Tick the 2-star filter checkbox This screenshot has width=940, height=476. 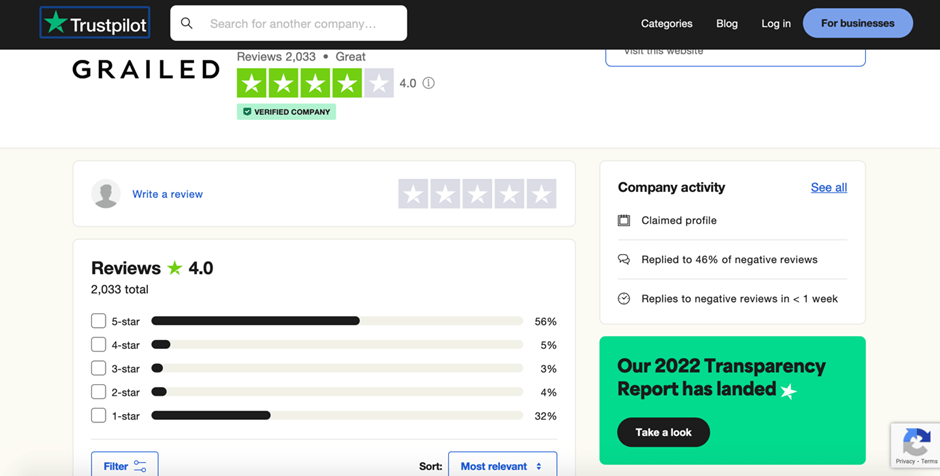(x=98, y=391)
